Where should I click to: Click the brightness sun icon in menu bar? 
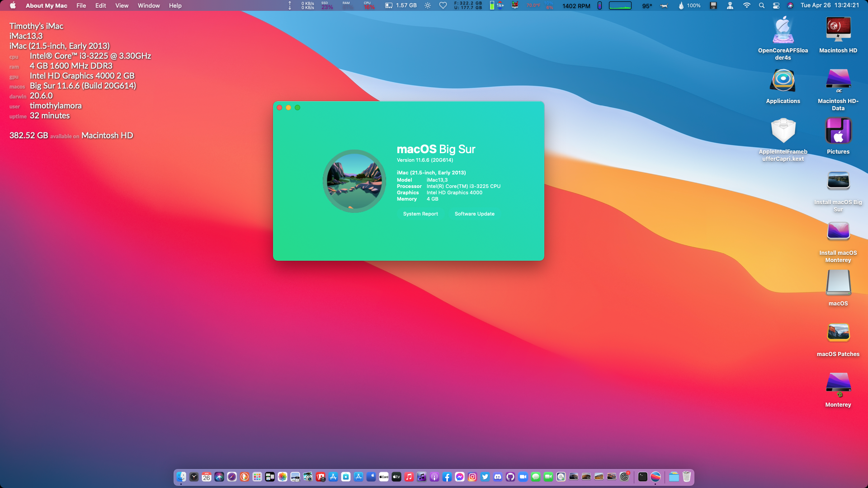(x=428, y=5)
